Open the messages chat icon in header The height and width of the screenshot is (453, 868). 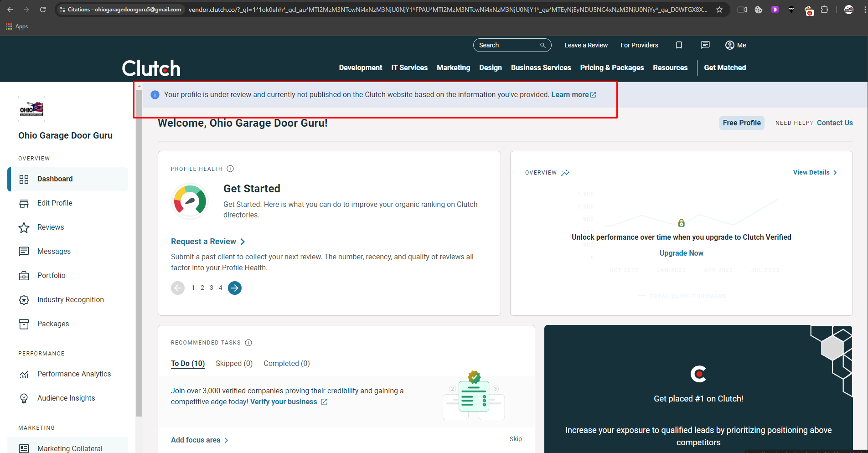(x=705, y=45)
